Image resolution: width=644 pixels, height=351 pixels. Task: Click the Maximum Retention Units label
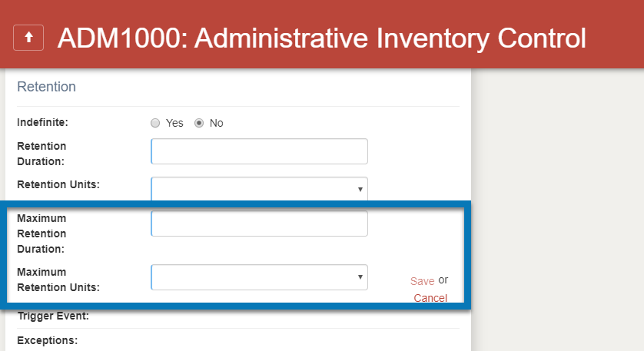(58, 280)
